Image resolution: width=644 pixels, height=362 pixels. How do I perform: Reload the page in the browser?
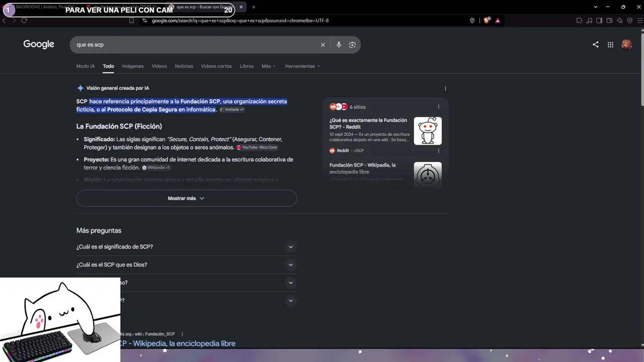click(24, 21)
